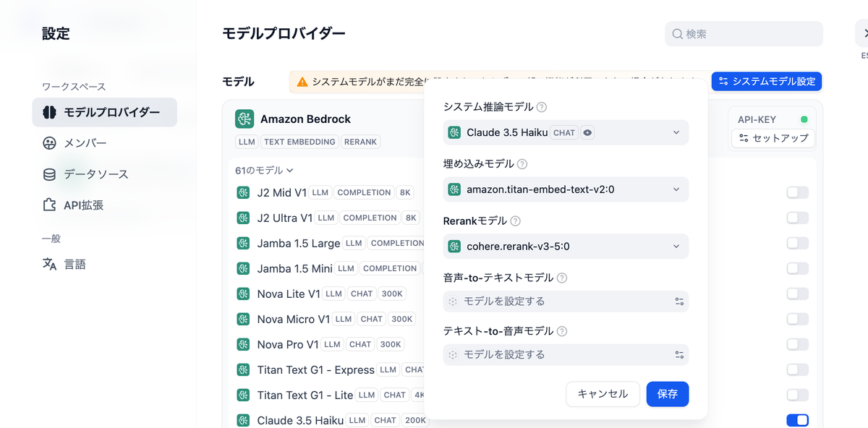Click the model icon in 埋め込みモデル dropdown
868x428 pixels.
454,189
